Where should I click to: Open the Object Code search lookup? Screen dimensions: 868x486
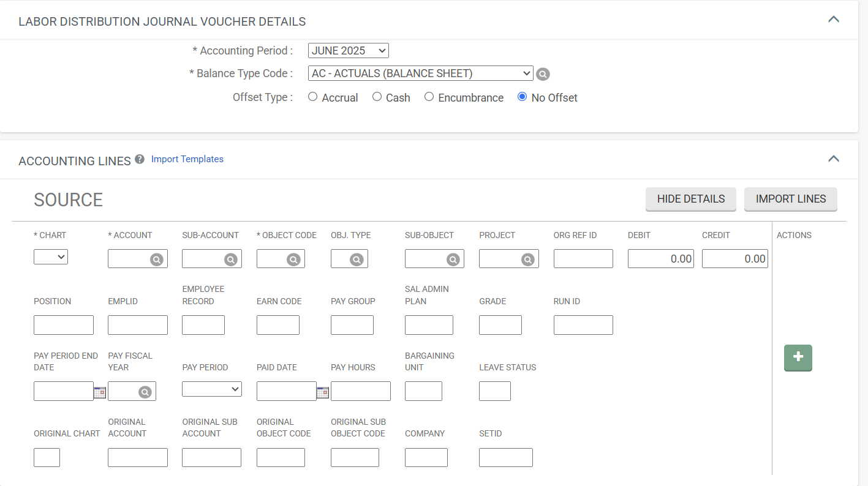[x=294, y=260]
